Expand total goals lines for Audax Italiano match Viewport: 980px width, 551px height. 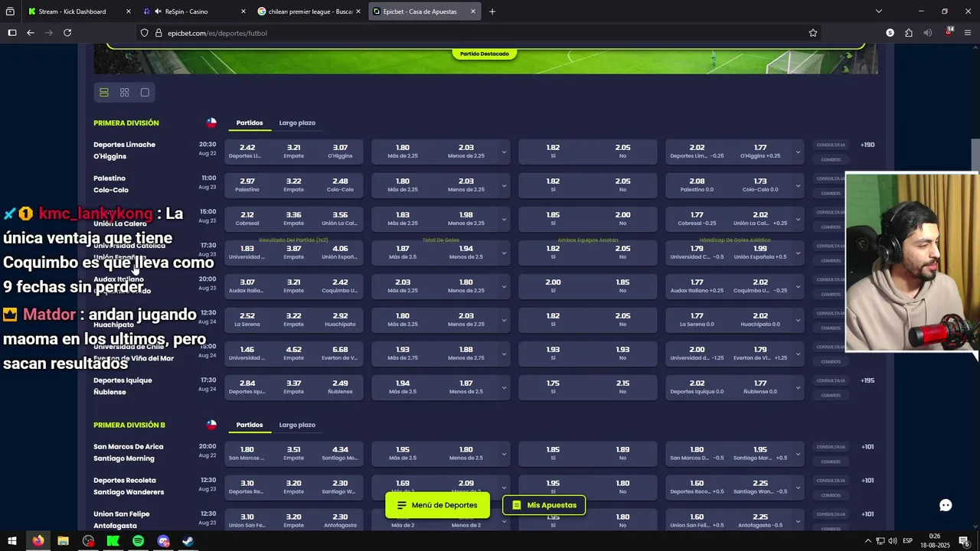click(x=504, y=286)
